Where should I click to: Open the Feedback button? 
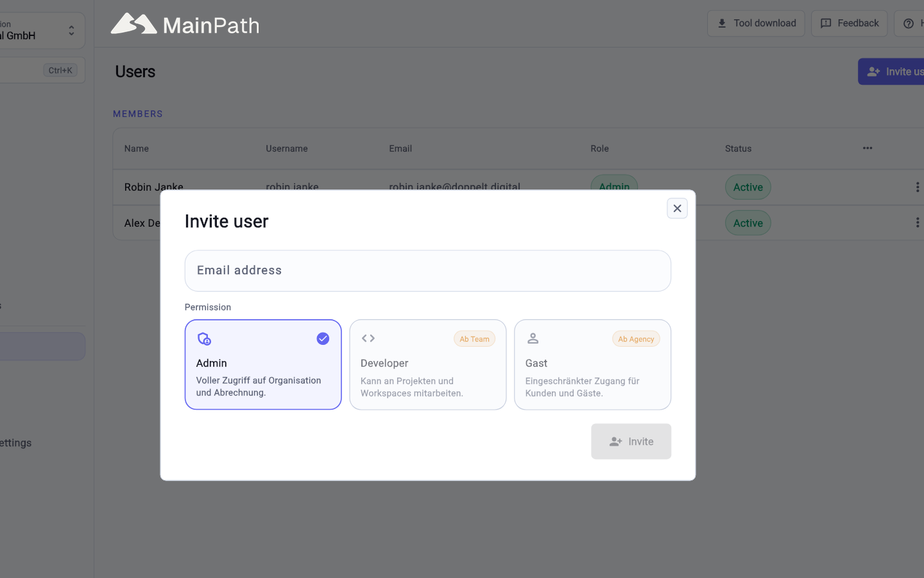pyautogui.click(x=850, y=23)
